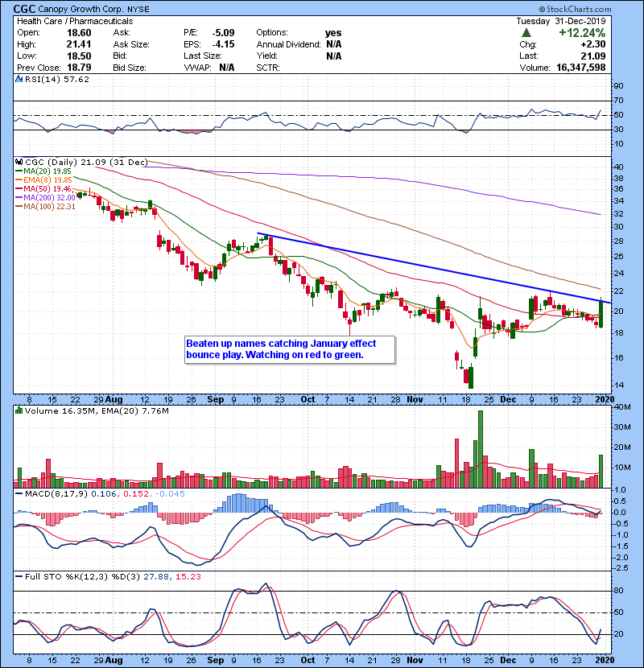644x668 pixels.
Task: Click the Last price 21.09
Action: pyautogui.click(x=593, y=56)
